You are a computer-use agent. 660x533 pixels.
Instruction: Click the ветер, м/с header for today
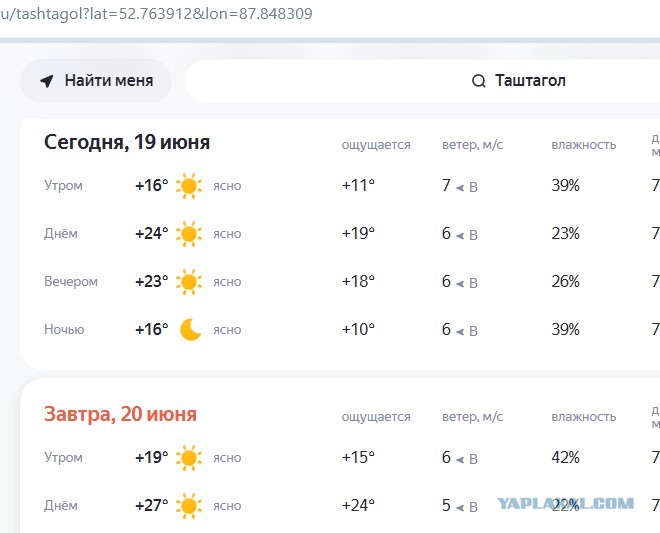(x=472, y=145)
